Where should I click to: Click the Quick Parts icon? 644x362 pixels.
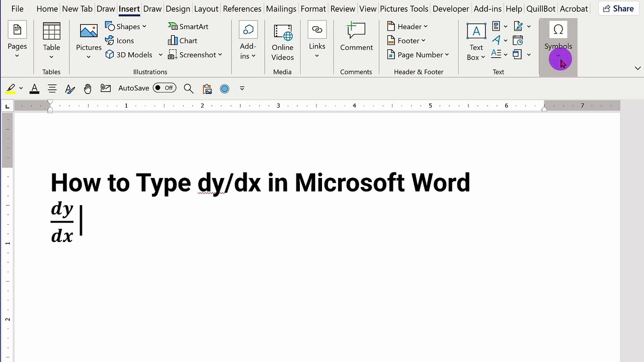click(496, 26)
